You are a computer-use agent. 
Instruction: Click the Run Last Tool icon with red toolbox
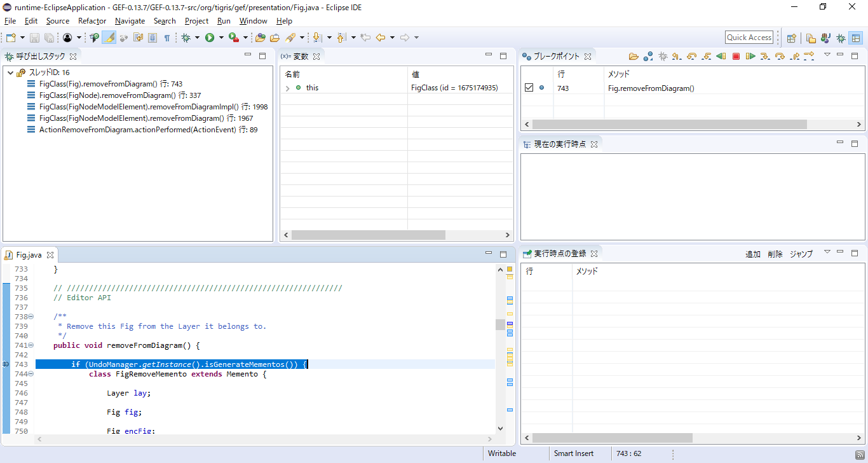pyautogui.click(x=234, y=38)
